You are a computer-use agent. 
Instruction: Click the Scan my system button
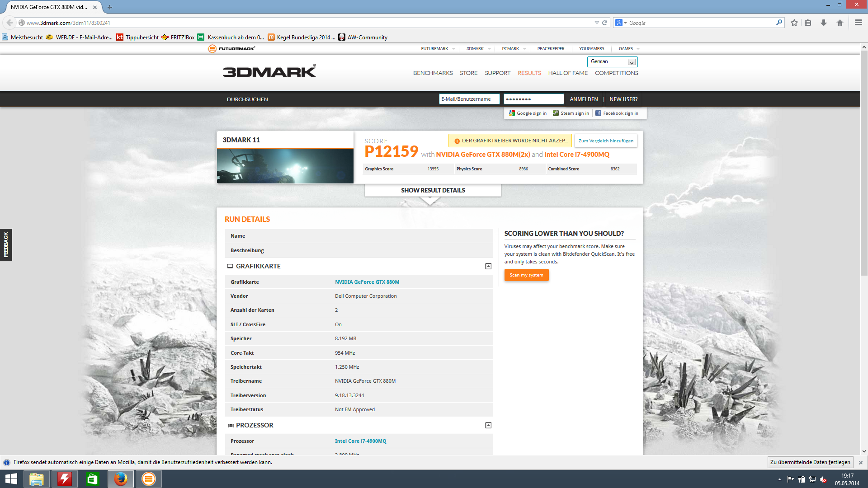coord(526,275)
